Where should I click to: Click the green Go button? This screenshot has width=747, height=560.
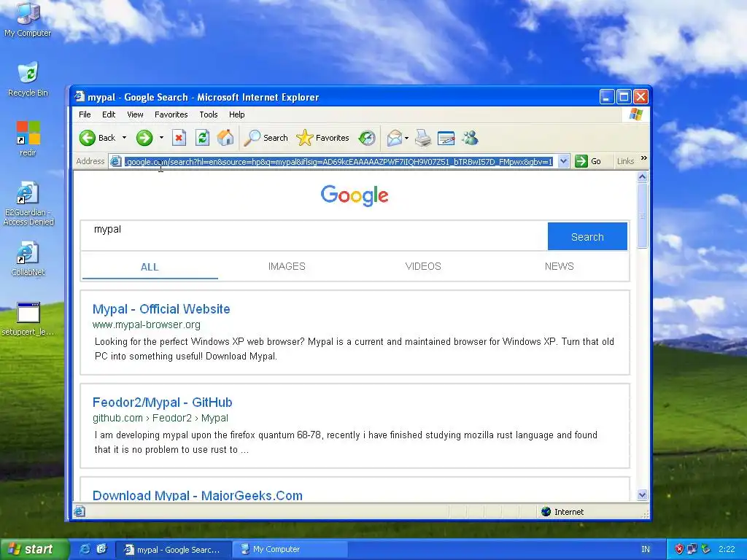coord(588,161)
